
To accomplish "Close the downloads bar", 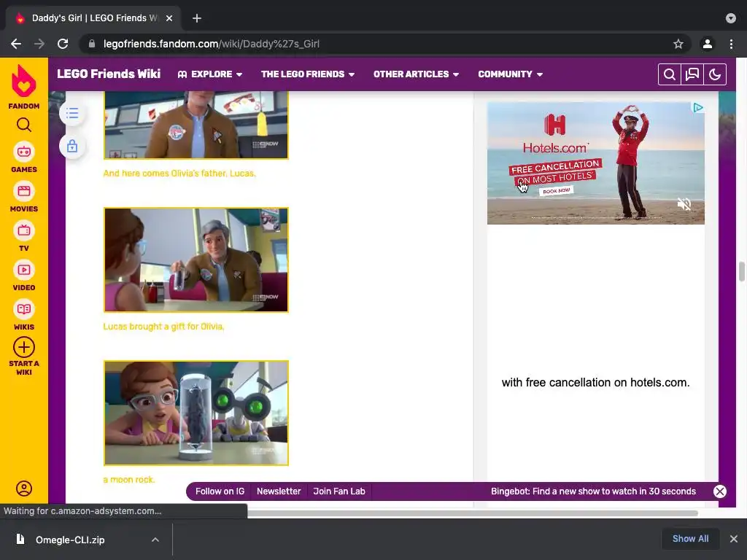I will click(x=734, y=539).
